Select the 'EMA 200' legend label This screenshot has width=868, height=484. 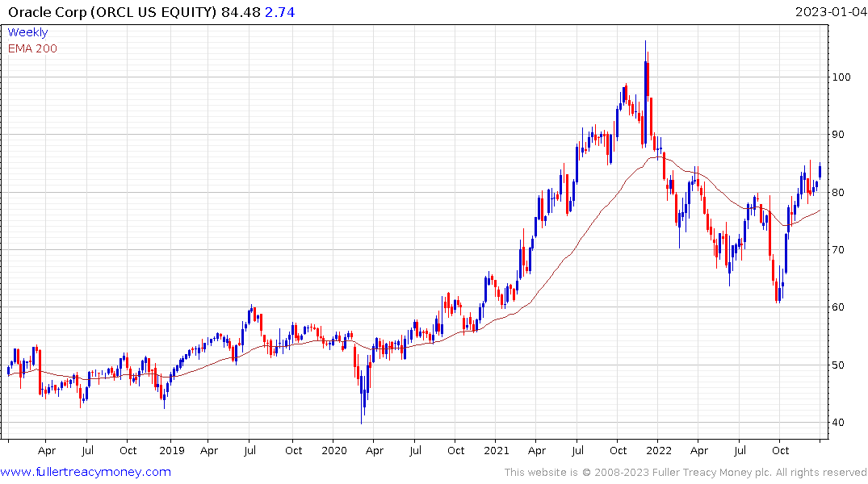(x=32, y=48)
